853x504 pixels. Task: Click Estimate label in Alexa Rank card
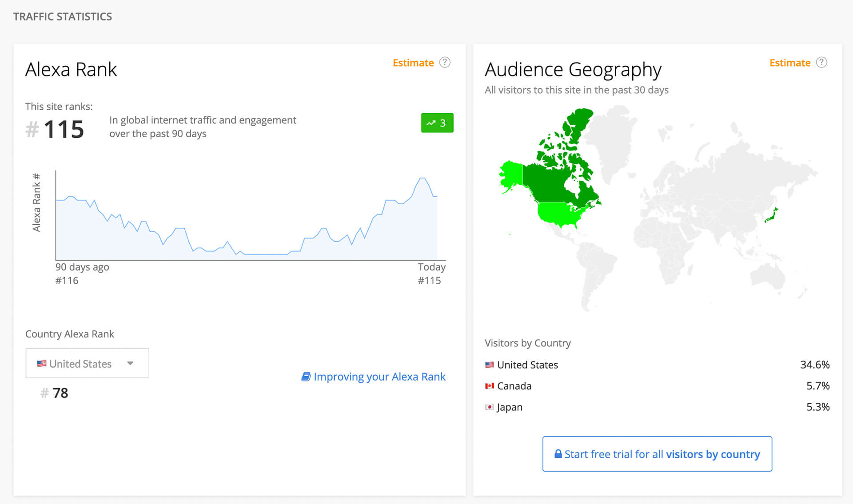413,63
